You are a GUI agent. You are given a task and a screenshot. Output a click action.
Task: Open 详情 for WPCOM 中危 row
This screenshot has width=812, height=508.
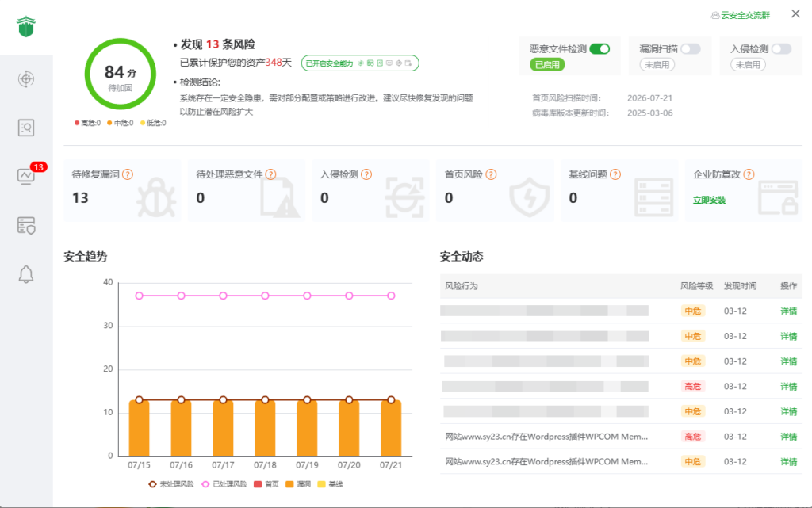789,461
